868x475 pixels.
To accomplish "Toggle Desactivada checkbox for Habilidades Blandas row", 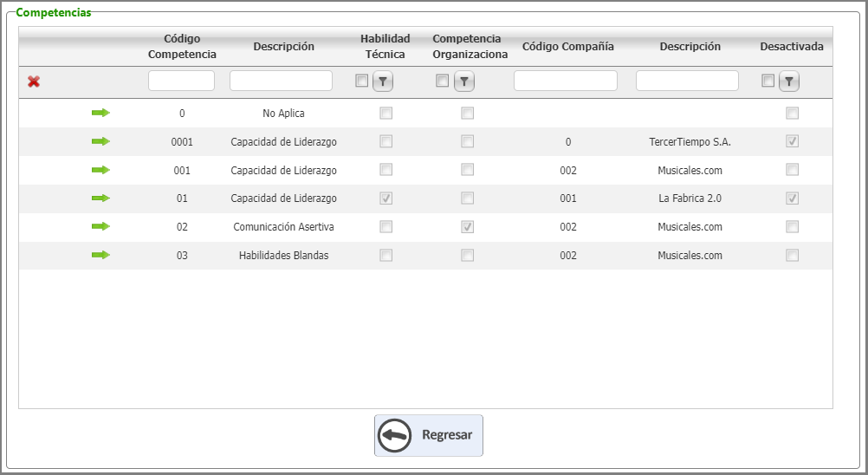I will coord(792,255).
